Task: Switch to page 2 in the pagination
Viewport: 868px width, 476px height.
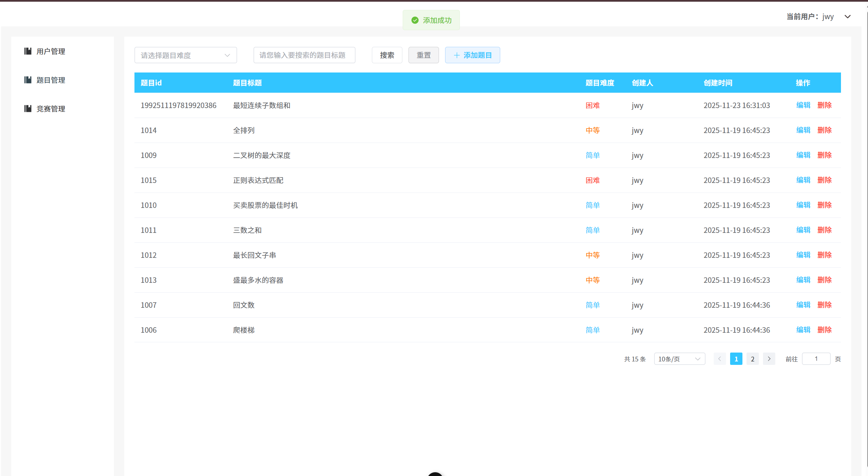Action: pos(752,359)
